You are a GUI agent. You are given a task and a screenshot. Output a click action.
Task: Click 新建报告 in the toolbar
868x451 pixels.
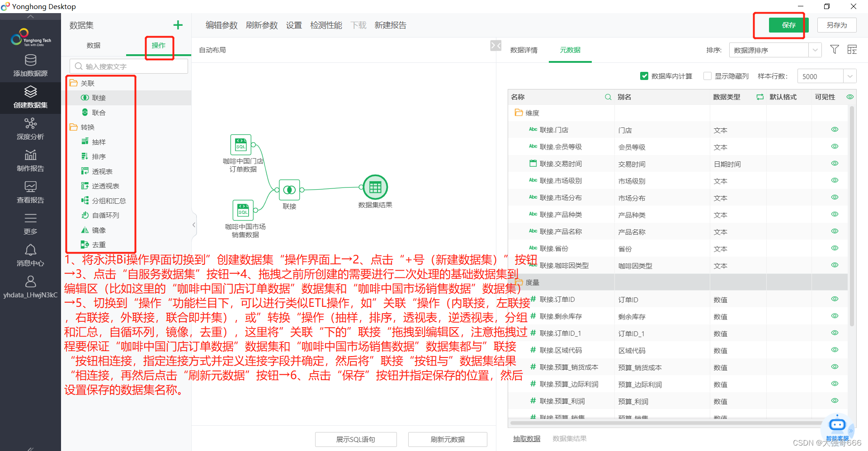pyautogui.click(x=390, y=25)
